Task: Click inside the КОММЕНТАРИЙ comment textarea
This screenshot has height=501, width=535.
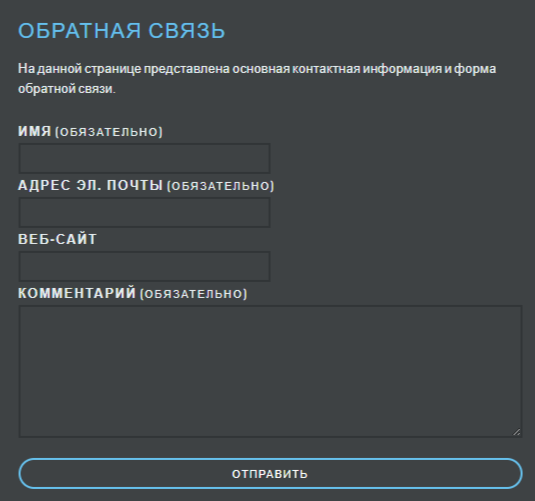Action: pos(270,371)
